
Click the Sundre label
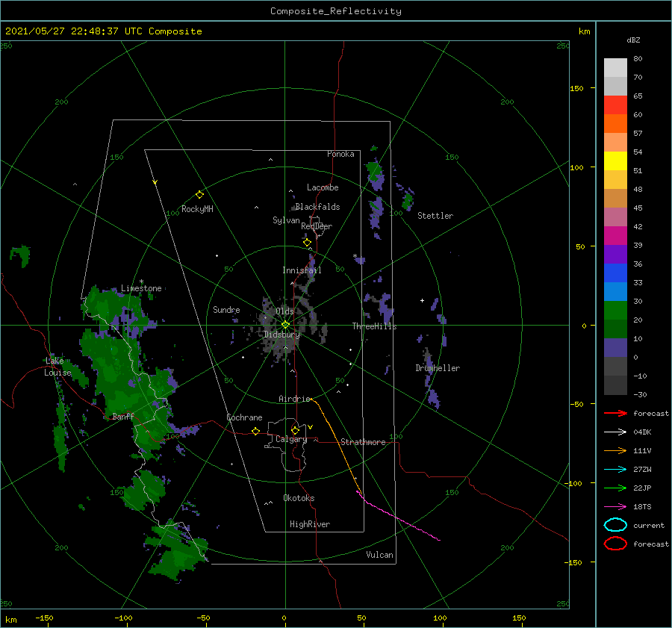226,309
